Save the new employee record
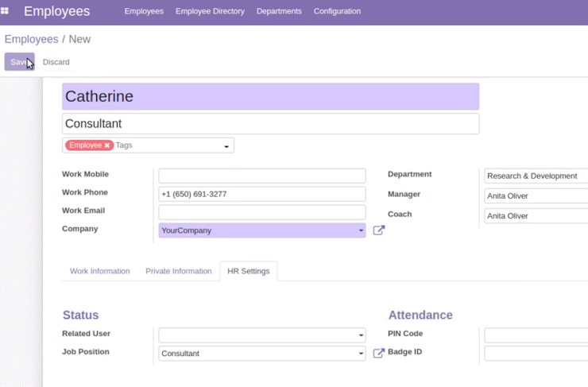Image resolution: width=588 pixels, height=387 pixels. point(20,62)
